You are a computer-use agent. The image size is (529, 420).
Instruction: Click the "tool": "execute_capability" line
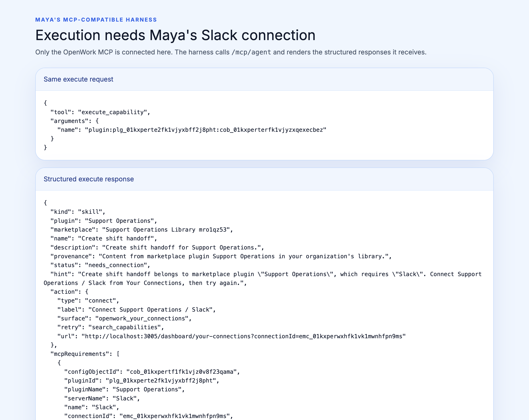100,112
